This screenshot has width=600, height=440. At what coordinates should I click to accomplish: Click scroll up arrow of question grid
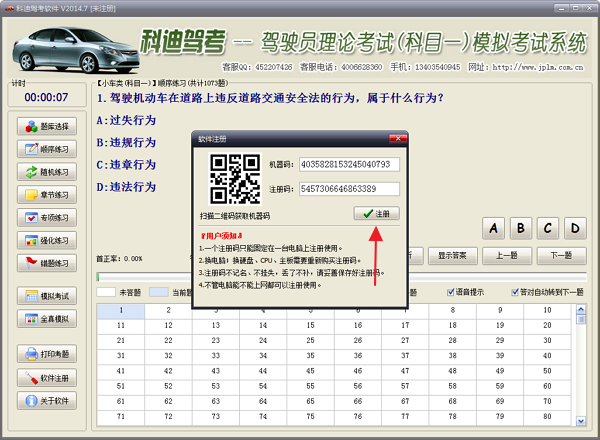pyautogui.click(x=581, y=310)
